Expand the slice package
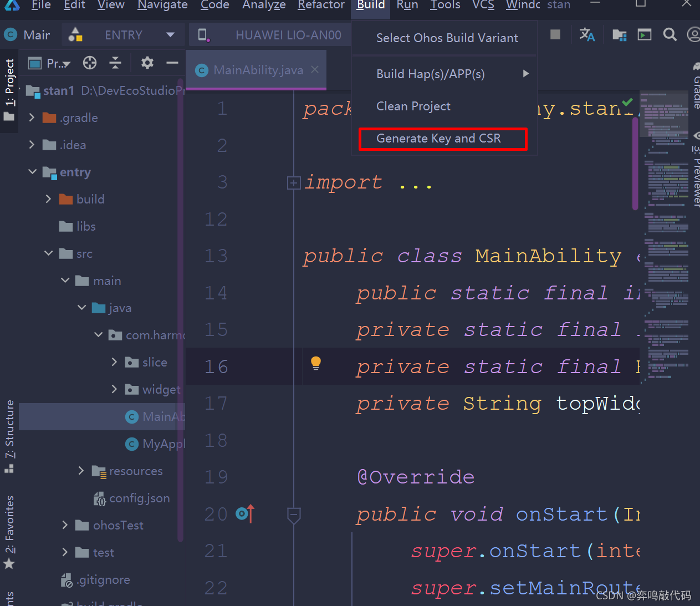700x606 pixels. click(x=114, y=362)
